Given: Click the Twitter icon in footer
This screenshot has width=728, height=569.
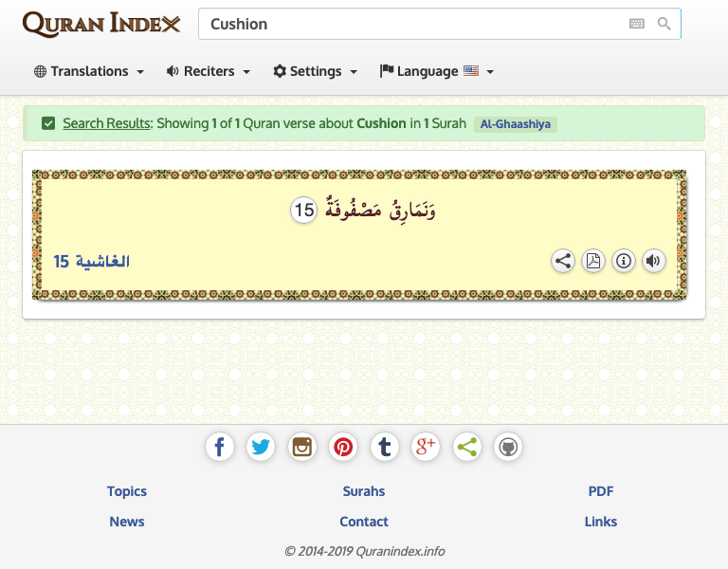Looking at the screenshot, I should 261,447.
